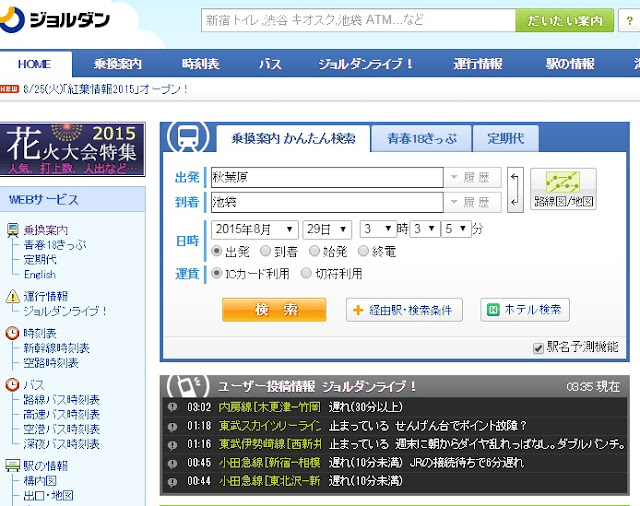Click the plus icon in 経由駅・検索条件
640x506 pixels.
[358, 310]
